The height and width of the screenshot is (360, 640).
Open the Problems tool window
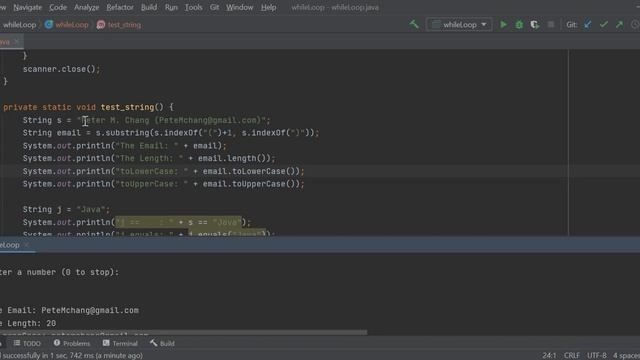(x=71, y=343)
